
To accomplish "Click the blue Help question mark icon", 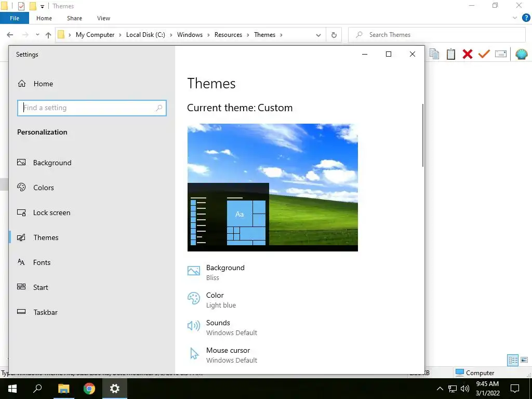I will tap(526, 18).
